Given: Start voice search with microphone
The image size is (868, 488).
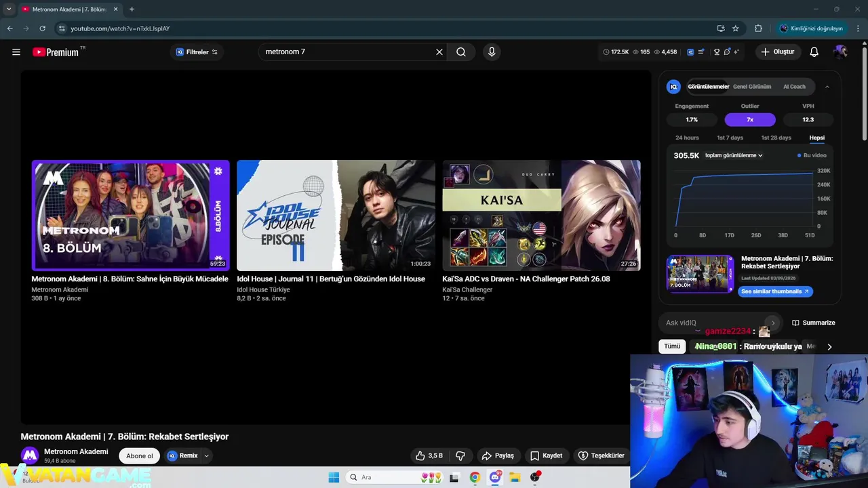Looking at the screenshot, I should click(492, 52).
